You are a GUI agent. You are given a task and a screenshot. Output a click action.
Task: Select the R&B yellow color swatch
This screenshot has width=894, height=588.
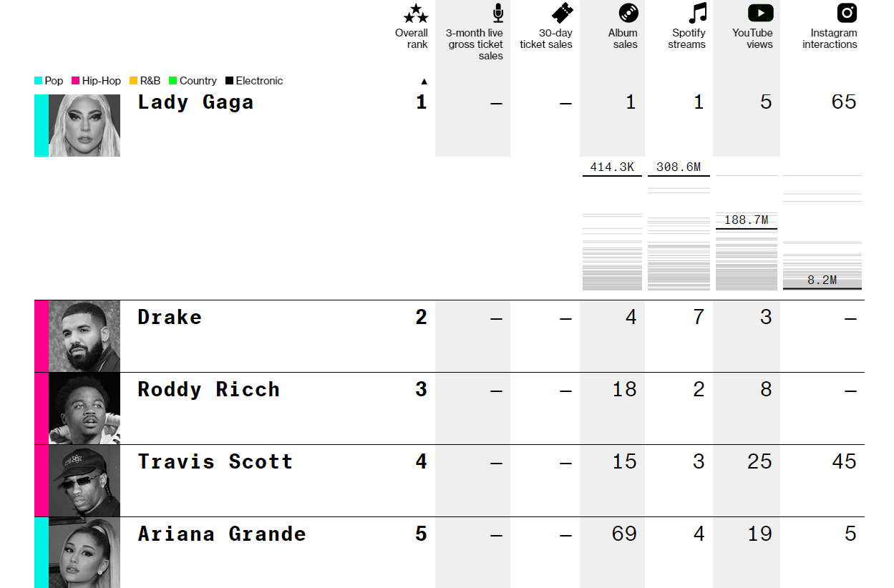134,81
